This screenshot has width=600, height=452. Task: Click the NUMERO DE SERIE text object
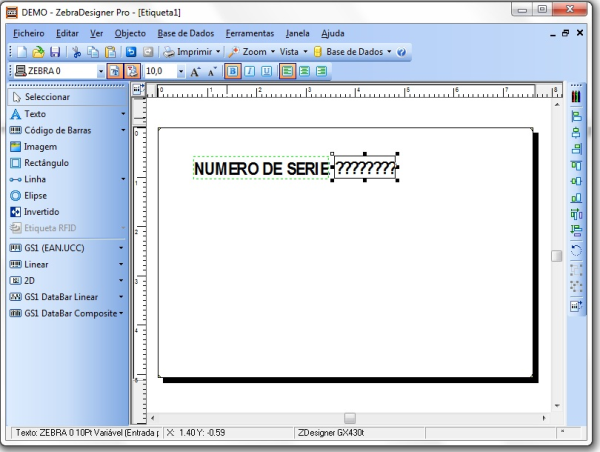click(x=260, y=169)
